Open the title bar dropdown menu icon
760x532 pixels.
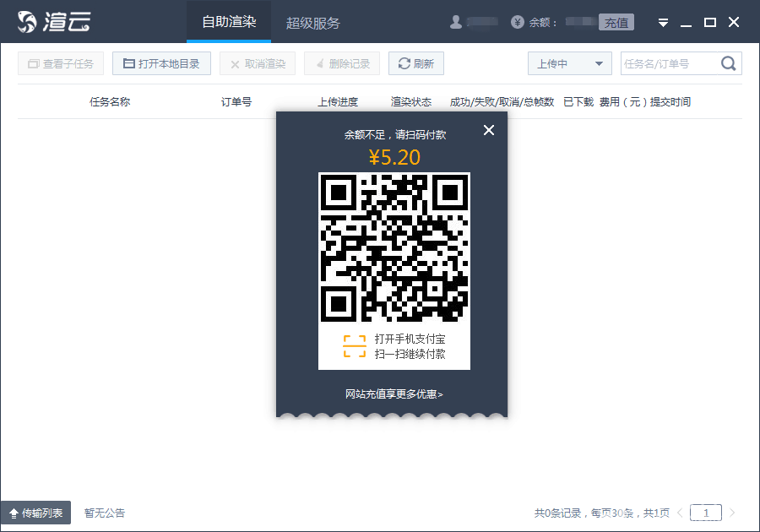click(x=664, y=23)
